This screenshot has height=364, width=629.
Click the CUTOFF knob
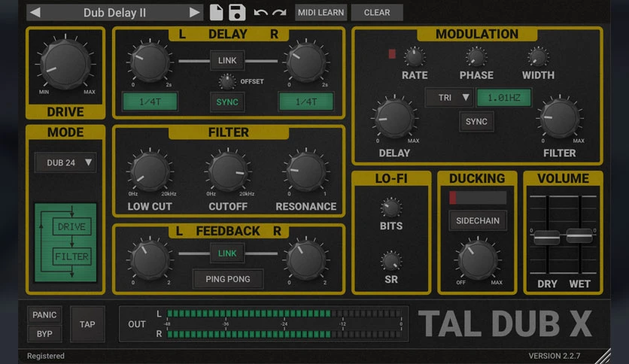point(228,171)
